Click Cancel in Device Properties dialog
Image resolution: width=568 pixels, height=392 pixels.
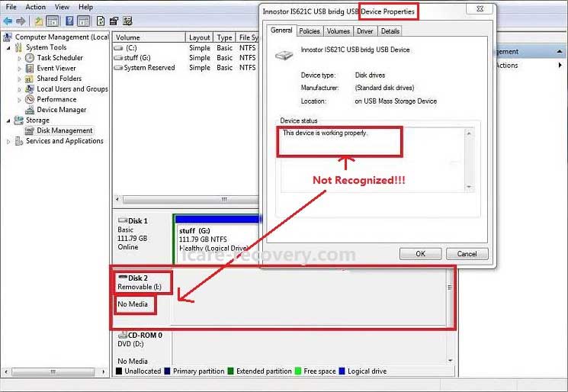click(467, 254)
